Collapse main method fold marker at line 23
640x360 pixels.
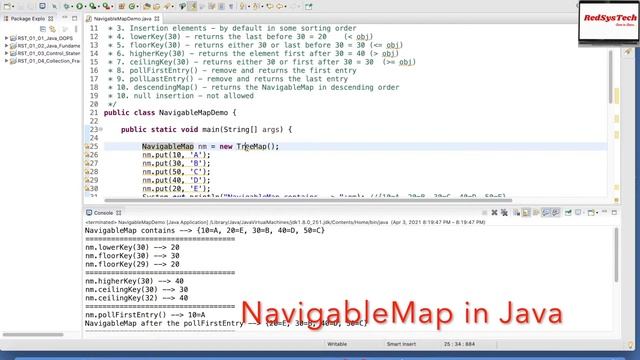(x=101, y=129)
